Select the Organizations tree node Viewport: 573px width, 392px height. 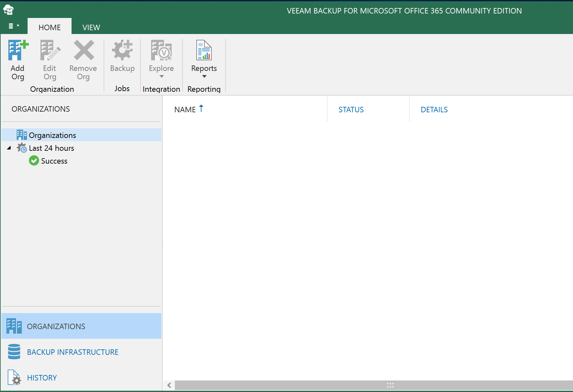pyautogui.click(x=81, y=135)
